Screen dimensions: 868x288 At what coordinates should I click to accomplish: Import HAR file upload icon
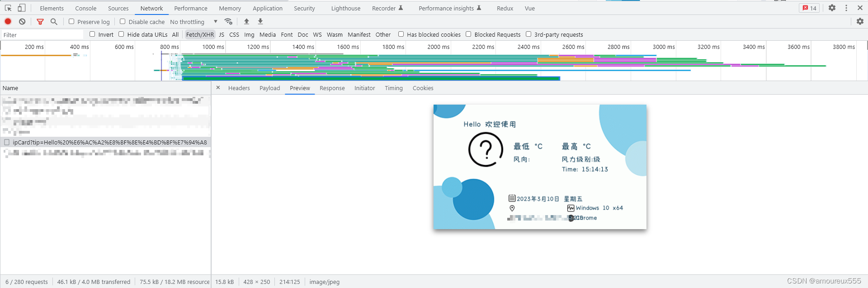[x=246, y=21]
